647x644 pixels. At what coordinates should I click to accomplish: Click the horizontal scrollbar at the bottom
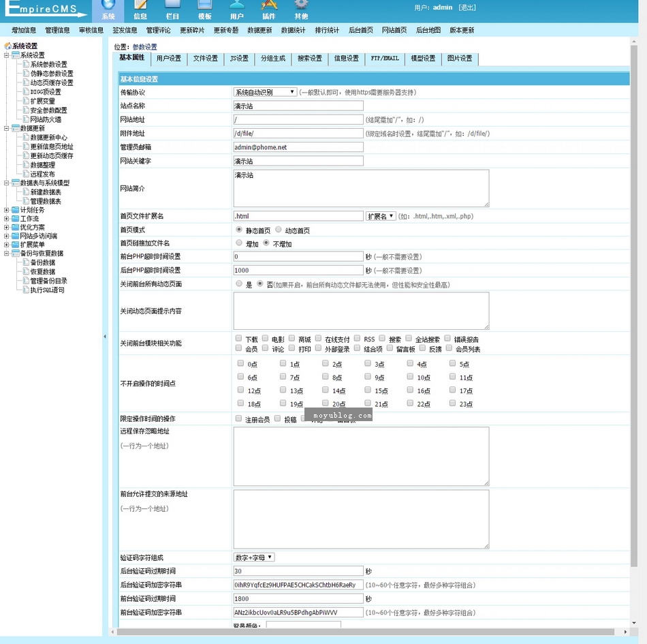(x=365, y=632)
